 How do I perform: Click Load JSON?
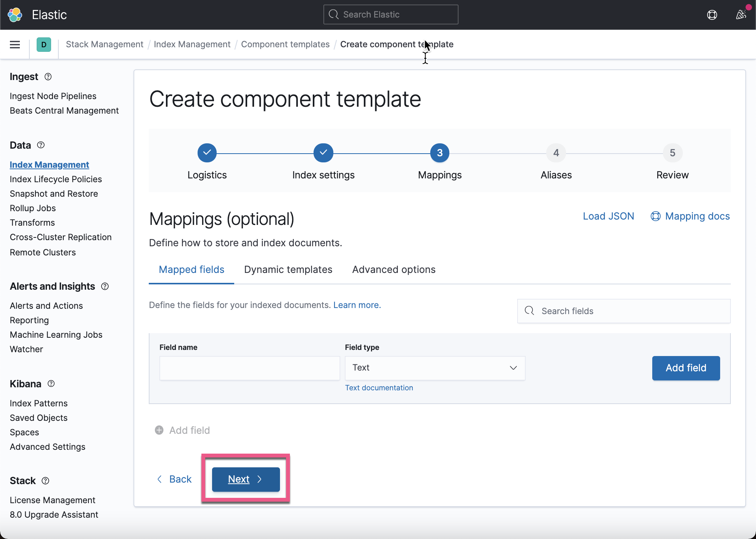coord(608,216)
